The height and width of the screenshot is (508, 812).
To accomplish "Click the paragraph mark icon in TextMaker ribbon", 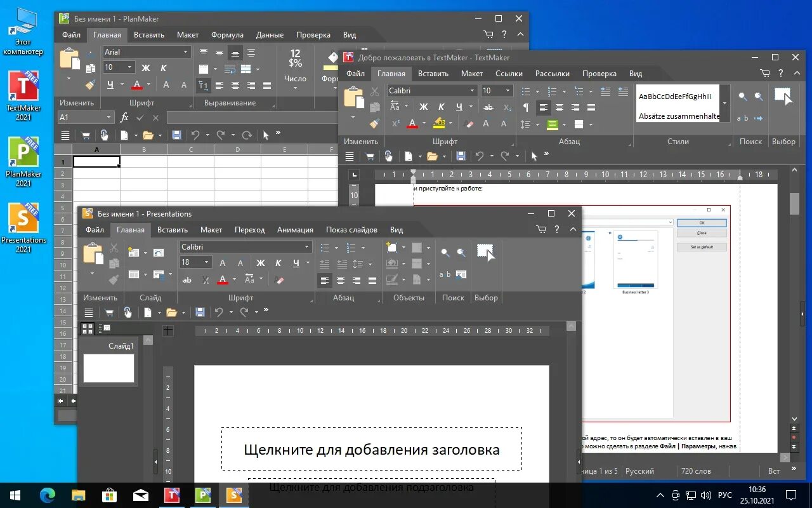I will [527, 106].
